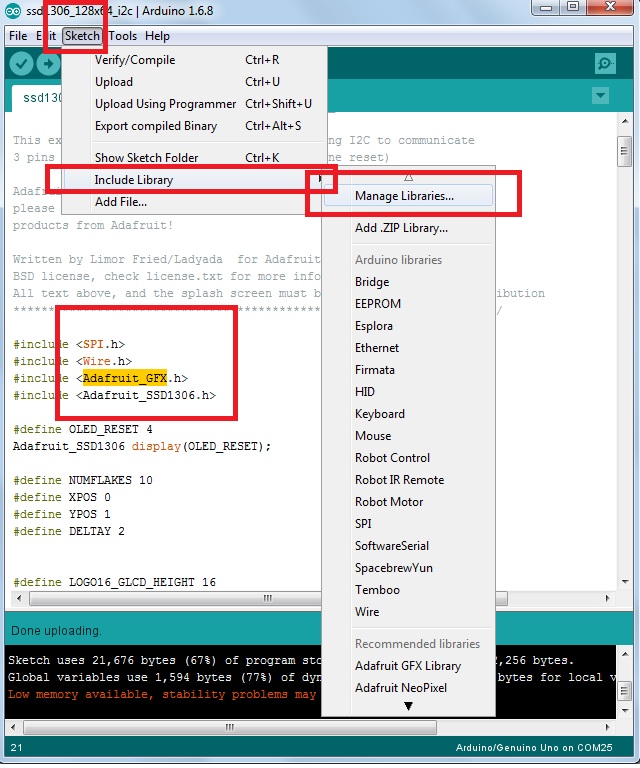
Task: Include the SPI library
Action: click(408, 524)
